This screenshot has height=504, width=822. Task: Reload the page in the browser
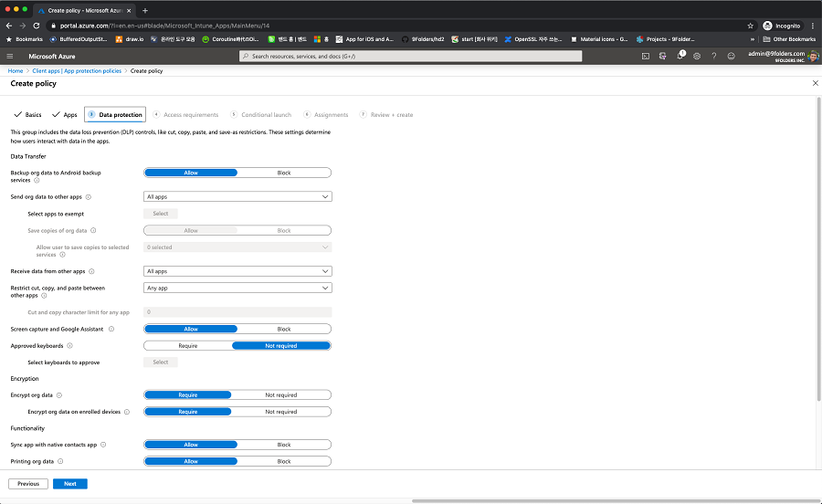tap(37, 26)
